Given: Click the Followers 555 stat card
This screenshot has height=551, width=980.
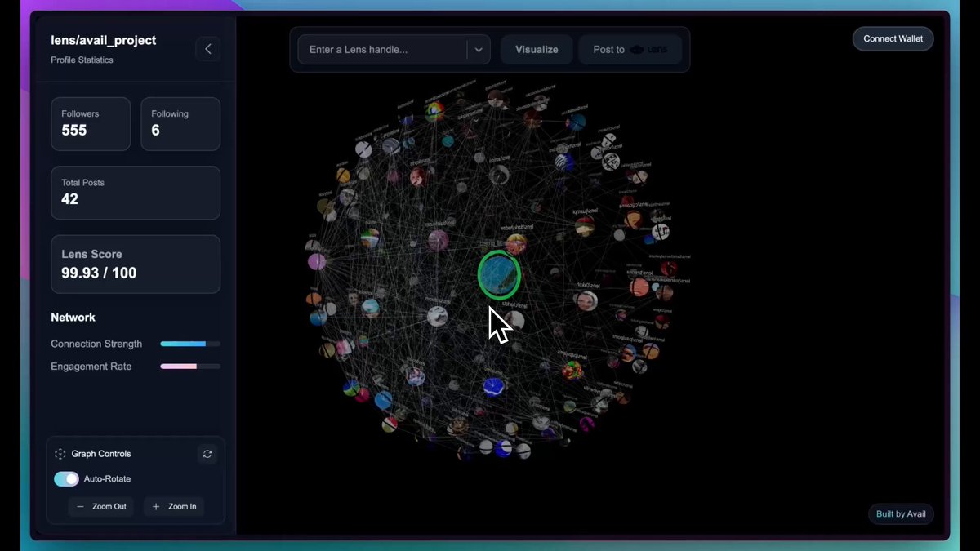Looking at the screenshot, I should tap(91, 124).
